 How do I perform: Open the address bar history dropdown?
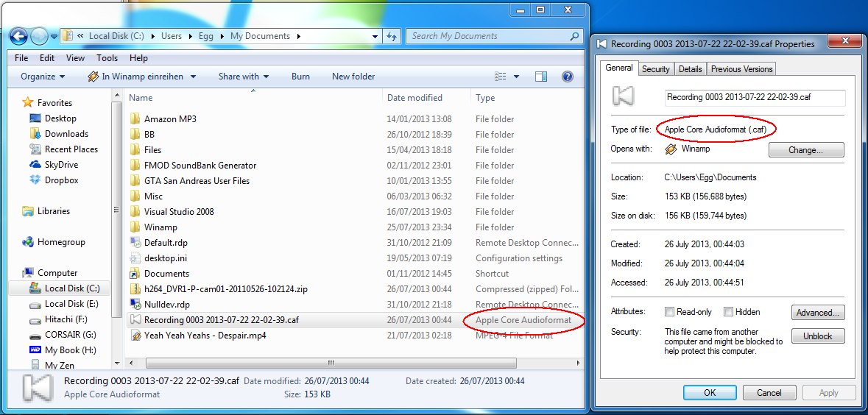click(x=376, y=37)
